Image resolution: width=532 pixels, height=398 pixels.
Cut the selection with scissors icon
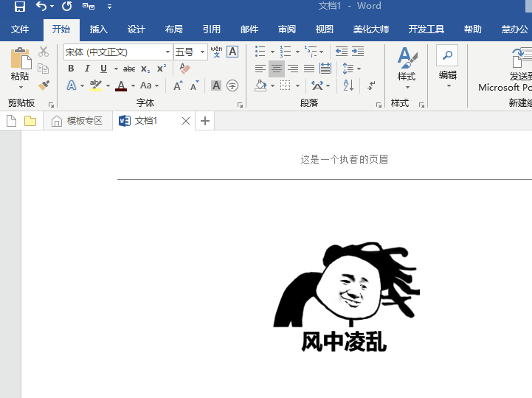44,52
